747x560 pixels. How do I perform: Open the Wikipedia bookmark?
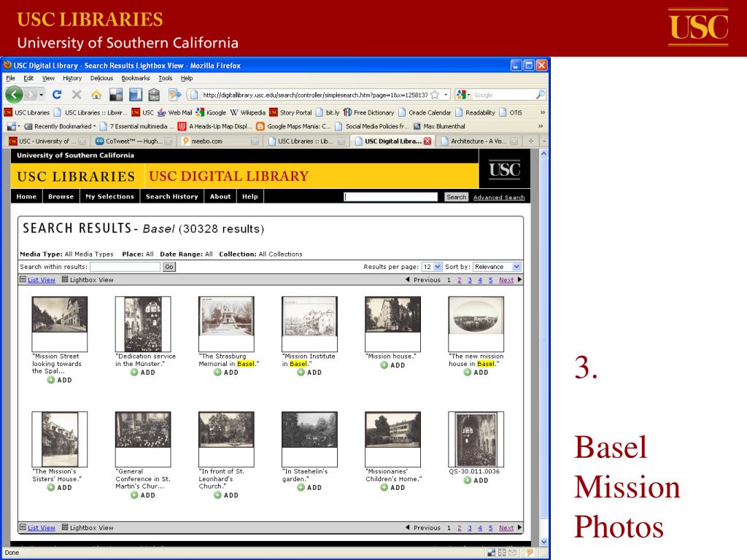pos(248,112)
